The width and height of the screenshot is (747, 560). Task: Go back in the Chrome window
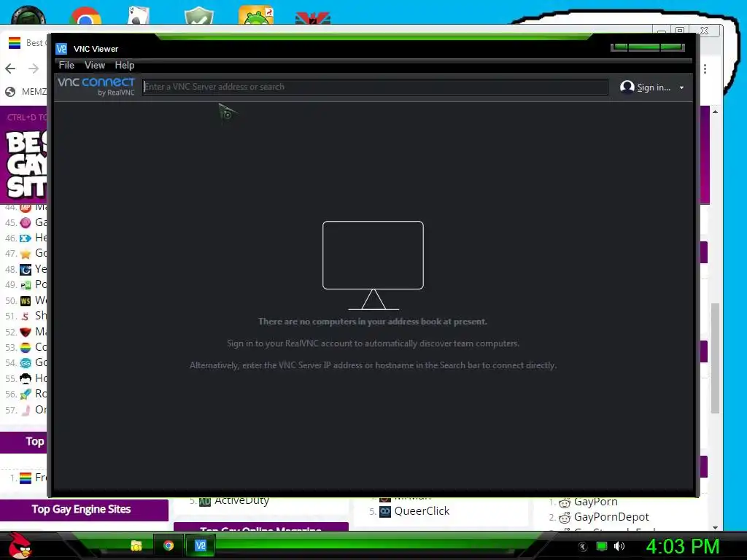click(10, 69)
